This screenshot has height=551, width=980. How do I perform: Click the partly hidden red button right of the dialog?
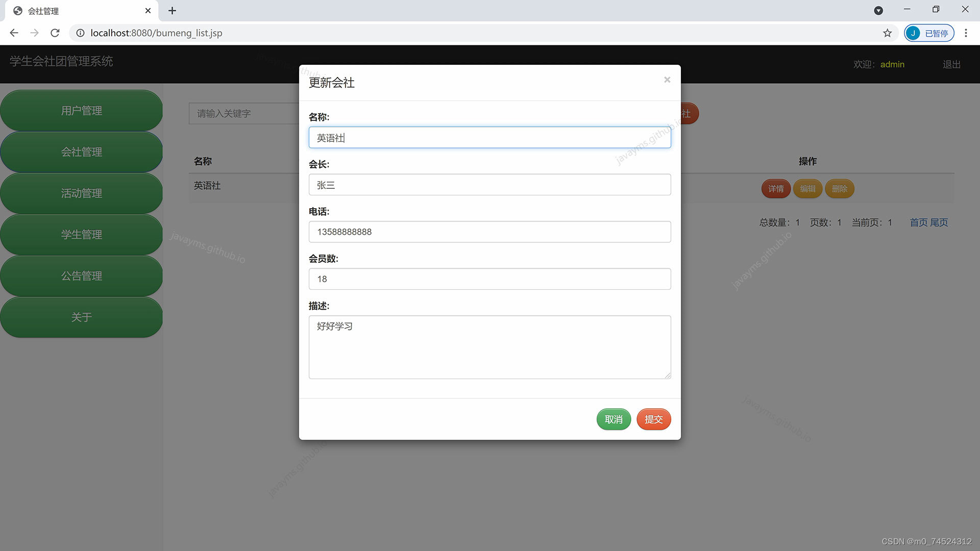(690, 113)
